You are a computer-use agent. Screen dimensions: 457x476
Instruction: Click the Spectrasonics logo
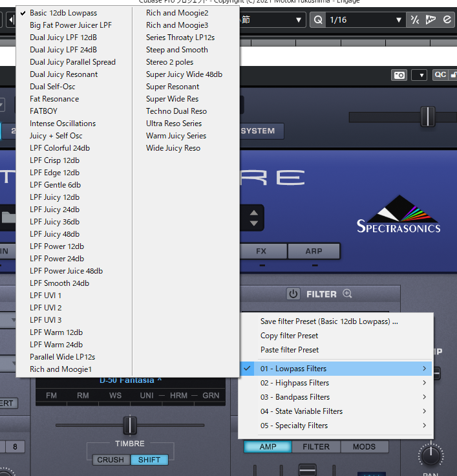398,214
